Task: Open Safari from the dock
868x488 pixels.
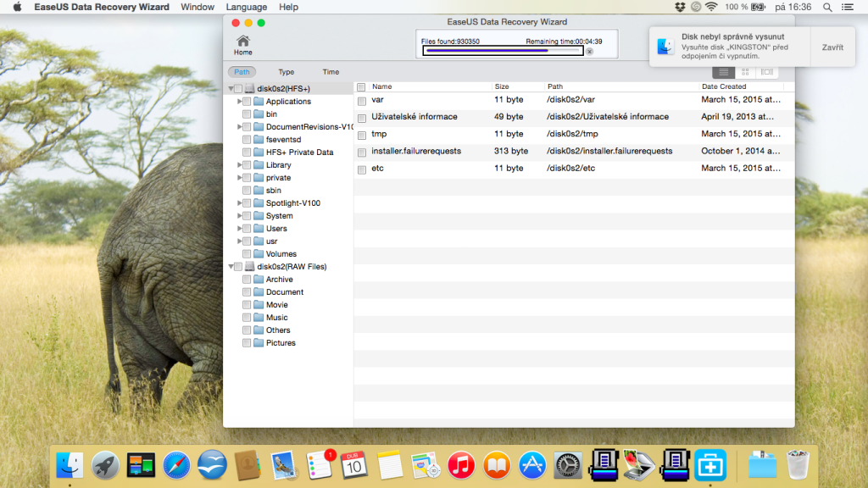Action: (176, 465)
